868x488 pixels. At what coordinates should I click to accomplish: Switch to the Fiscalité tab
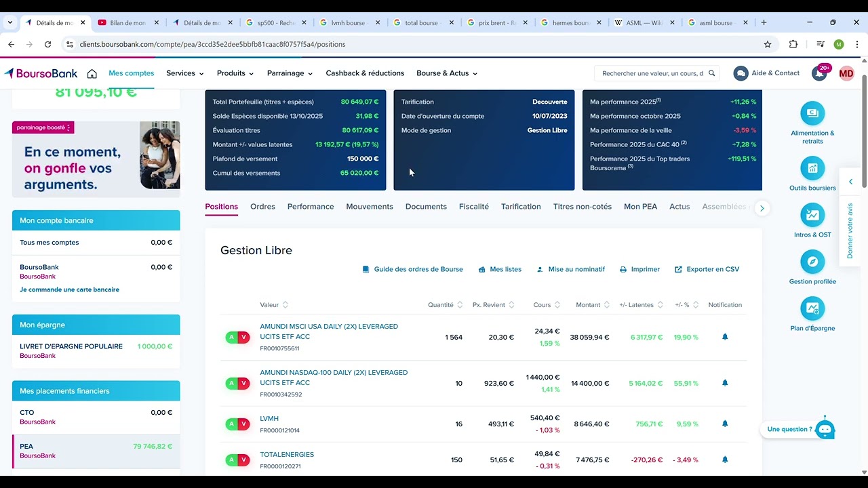coord(474,207)
